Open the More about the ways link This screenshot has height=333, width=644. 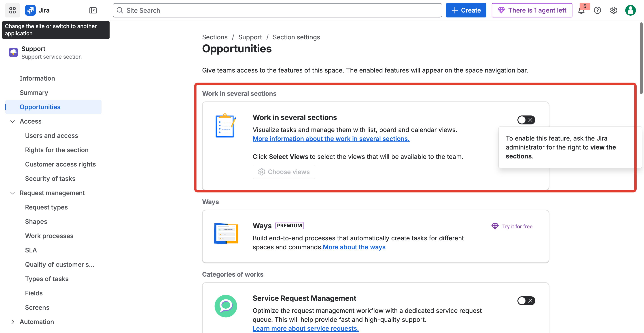[x=354, y=247]
